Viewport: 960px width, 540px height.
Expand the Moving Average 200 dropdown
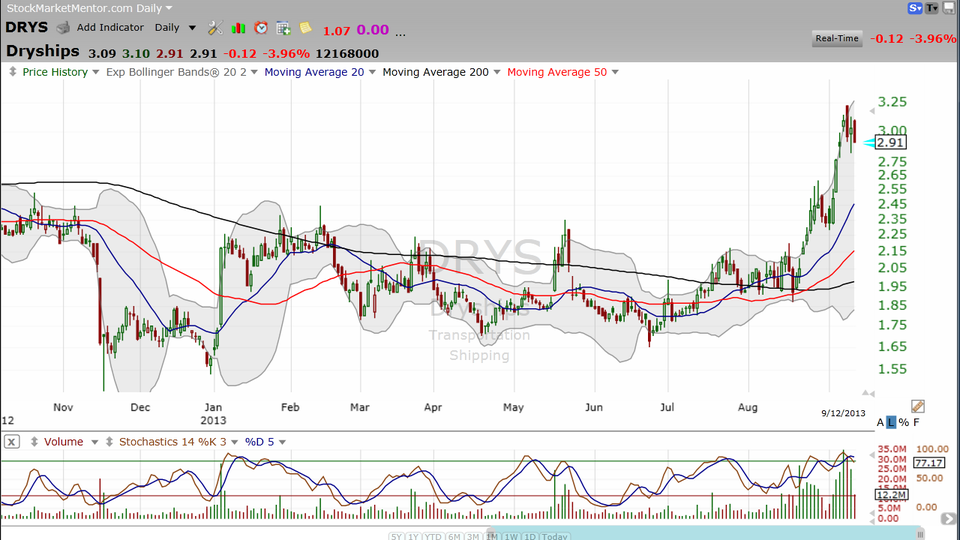click(497, 72)
